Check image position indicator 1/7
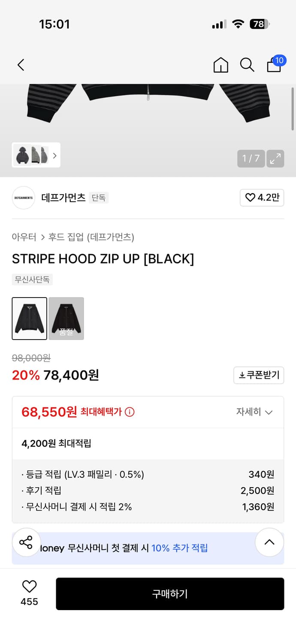Screen dimensions: 296x644 pos(251,158)
